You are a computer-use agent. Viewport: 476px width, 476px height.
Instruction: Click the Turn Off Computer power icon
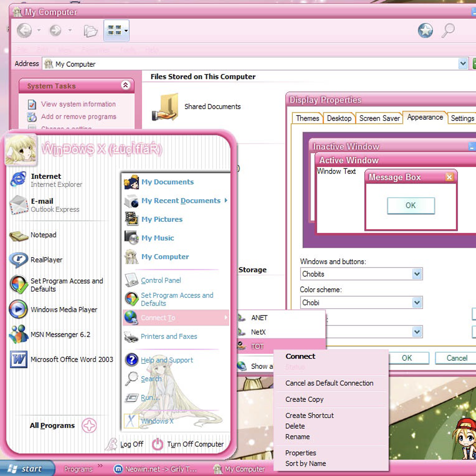(157, 444)
